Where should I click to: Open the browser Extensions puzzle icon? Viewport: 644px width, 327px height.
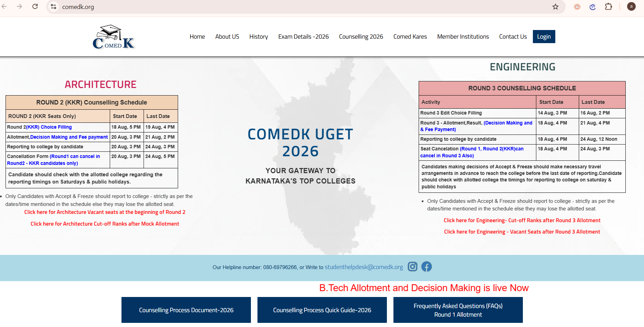pos(608,7)
